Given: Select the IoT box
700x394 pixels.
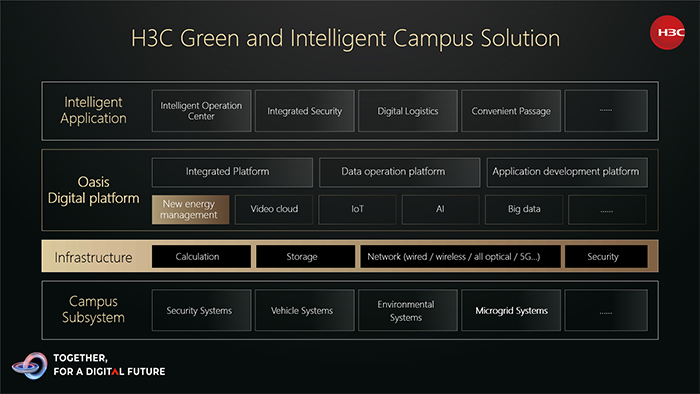Looking at the screenshot, I should point(357,209).
